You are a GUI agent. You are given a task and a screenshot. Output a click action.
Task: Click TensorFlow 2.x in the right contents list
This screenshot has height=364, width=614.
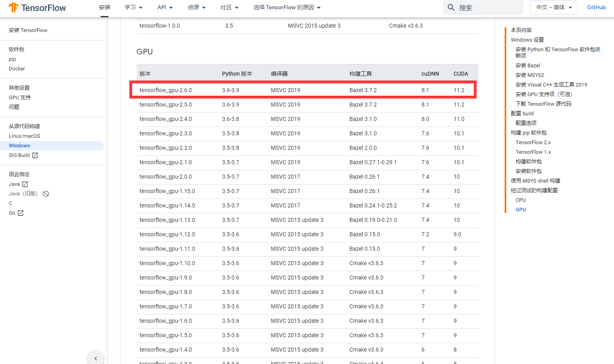click(533, 142)
